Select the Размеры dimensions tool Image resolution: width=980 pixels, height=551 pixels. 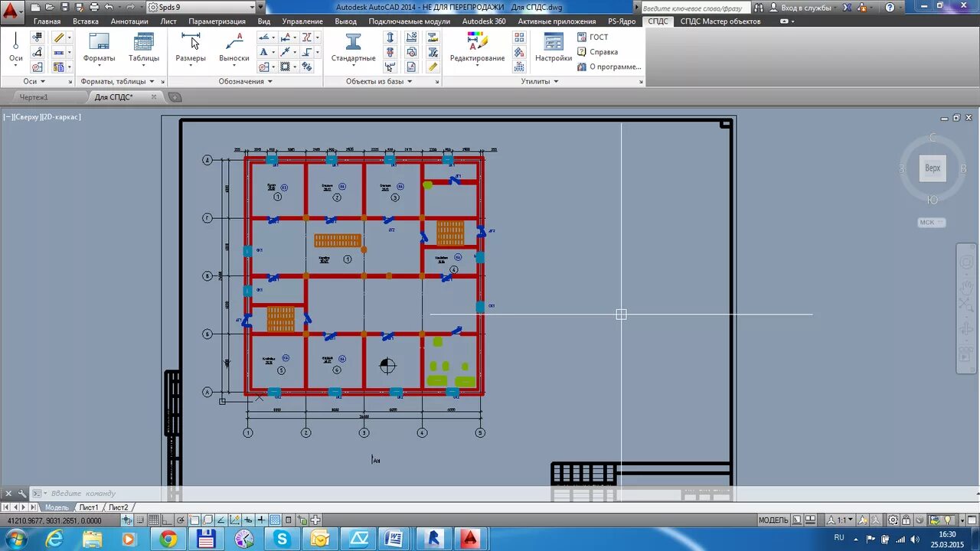point(191,47)
